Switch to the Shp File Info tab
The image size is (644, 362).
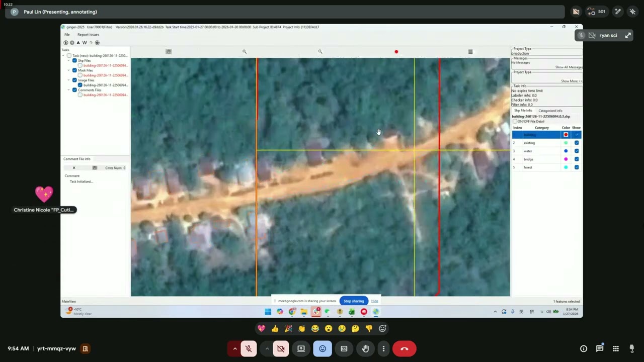pyautogui.click(x=523, y=111)
